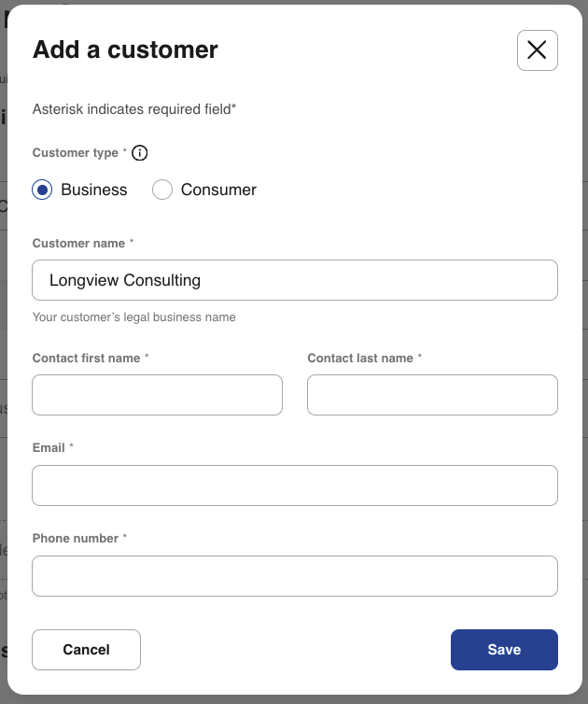Select the Business radio button
588x704 pixels.
pos(42,190)
